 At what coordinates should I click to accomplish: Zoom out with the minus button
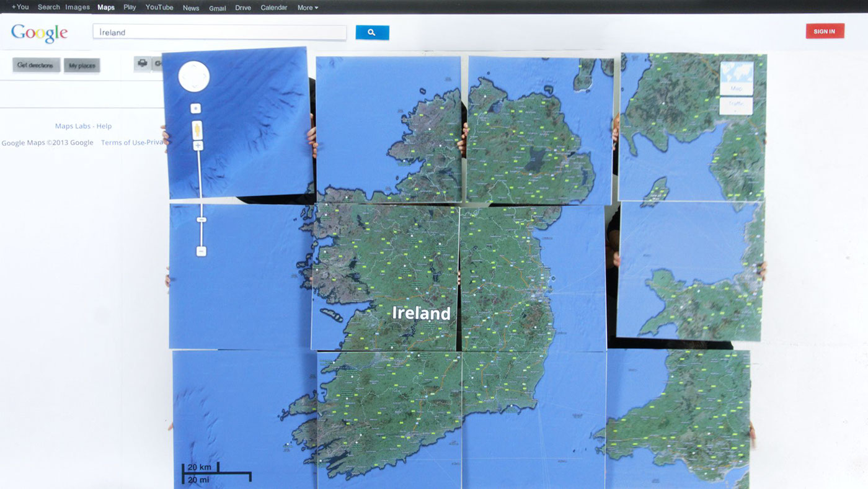coord(201,251)
